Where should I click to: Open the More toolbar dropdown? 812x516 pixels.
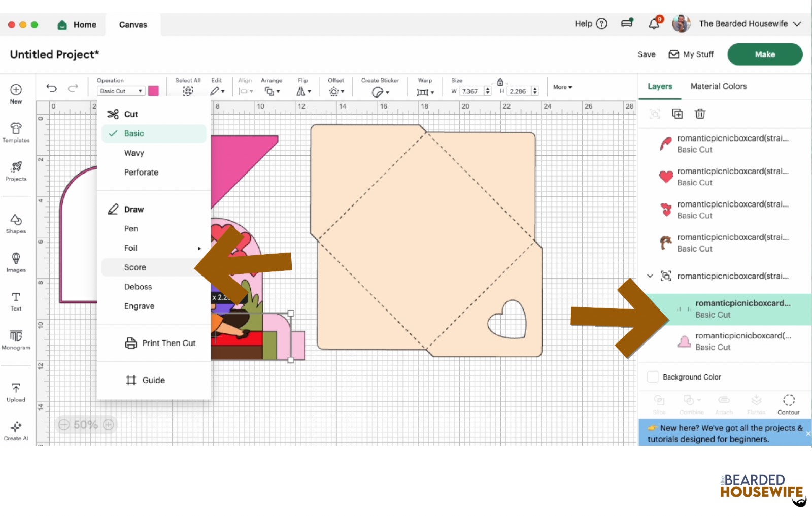tap(562, 87)
